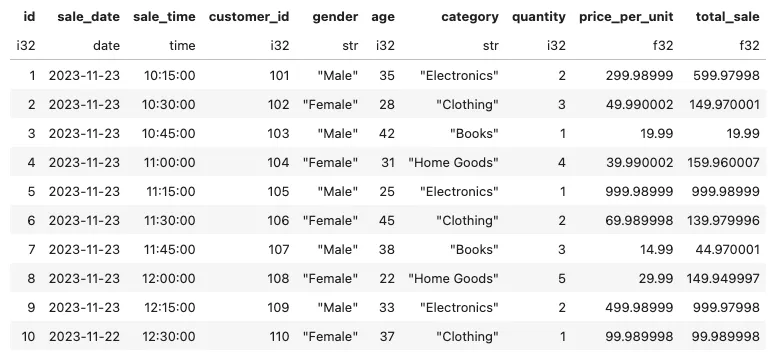The image size is (780, 361).
Task: Select the customer_id column header
Action: tap(249, 17)
